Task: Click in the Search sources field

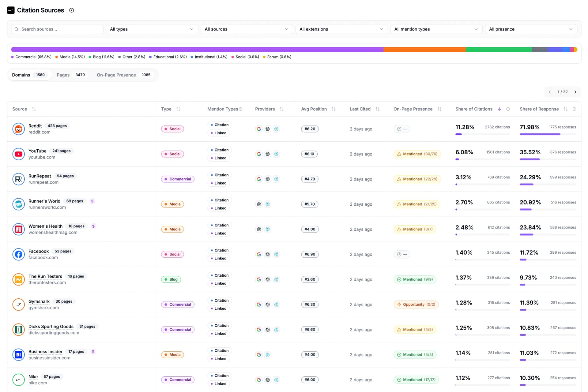Action: (x=57, y=29)
